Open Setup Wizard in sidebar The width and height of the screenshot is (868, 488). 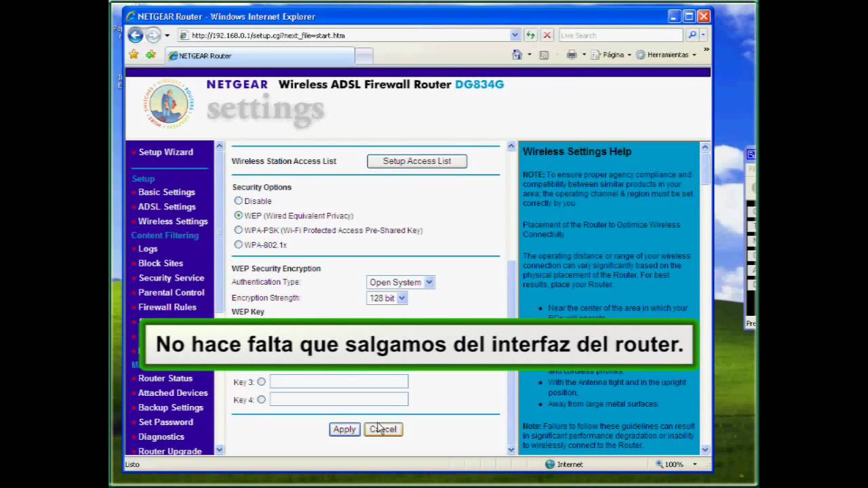click(x=165, y=152)
